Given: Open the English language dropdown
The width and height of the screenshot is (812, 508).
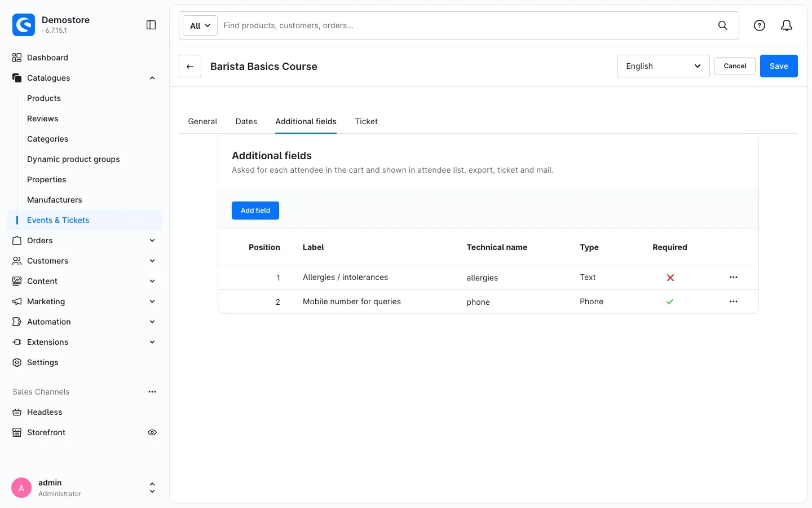Looking at the screenshot, I should [x=664, y=66].
